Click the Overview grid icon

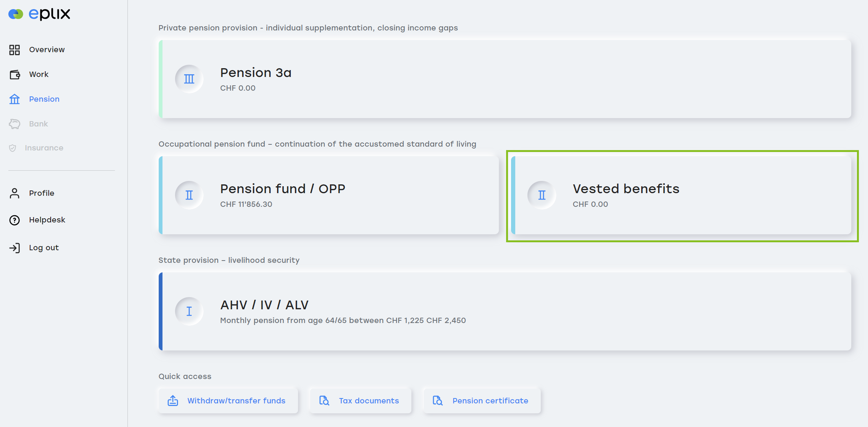(x=14, y=50)
